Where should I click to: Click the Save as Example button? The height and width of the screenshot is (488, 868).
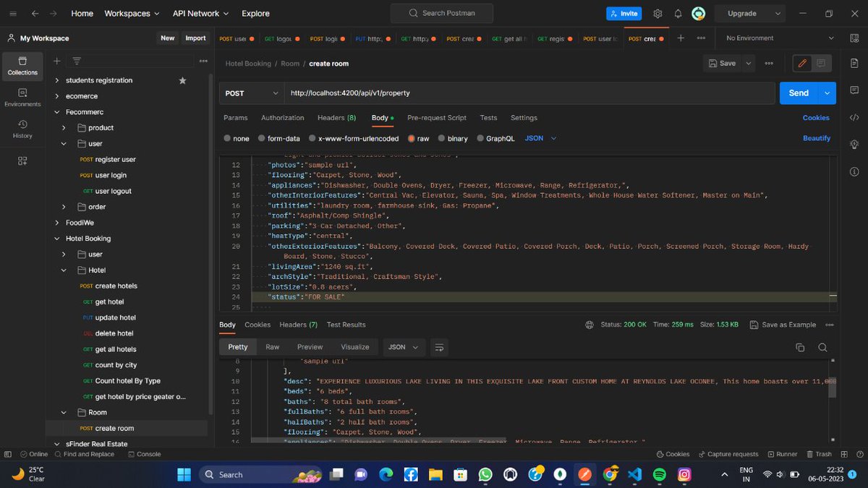coord(783,325)
